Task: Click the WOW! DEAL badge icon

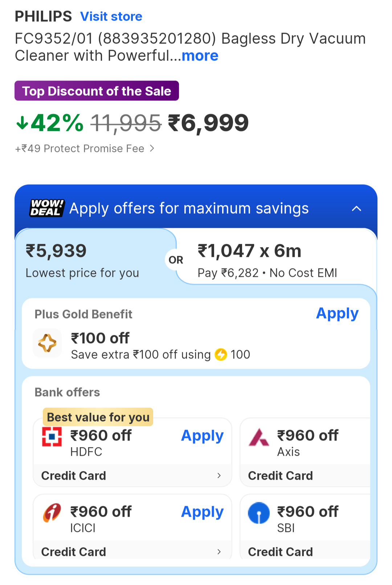Action: pyautogui.click(x=47, y=208)
